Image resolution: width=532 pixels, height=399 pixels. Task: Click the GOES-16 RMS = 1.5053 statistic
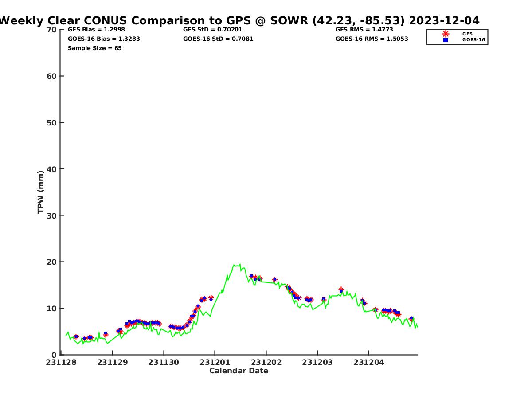coord(372,39)
